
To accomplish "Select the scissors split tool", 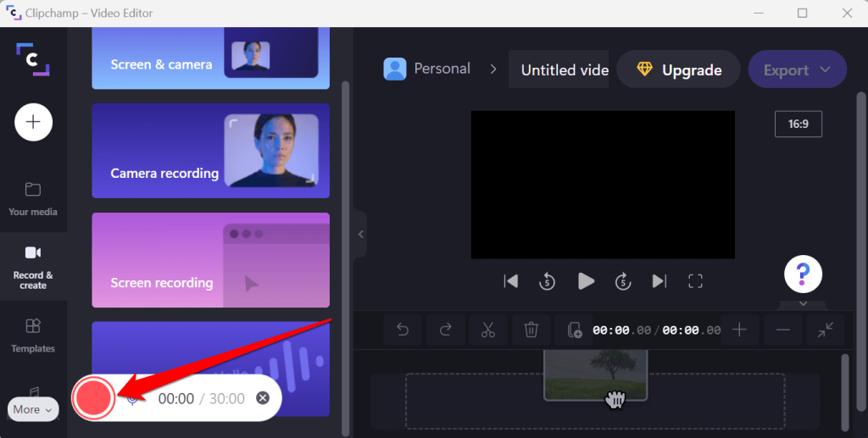I will (487, 330).
